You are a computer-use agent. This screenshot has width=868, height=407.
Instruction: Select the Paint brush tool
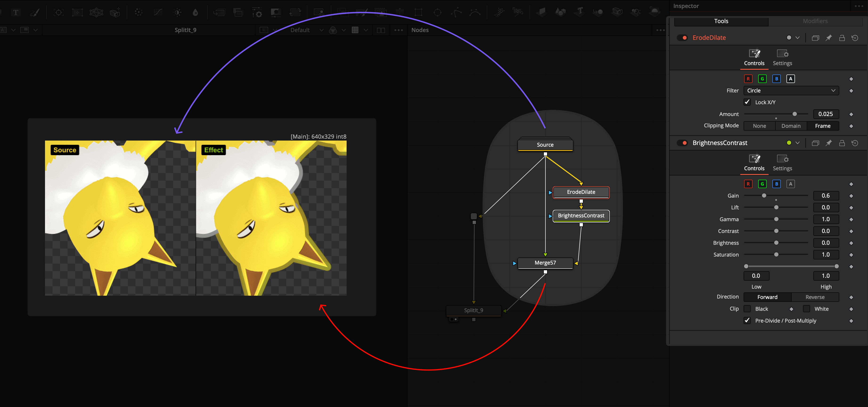[35, 13]
